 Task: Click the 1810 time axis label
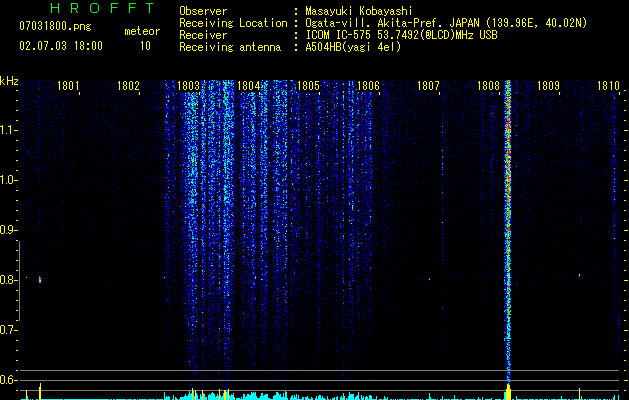tap(609, 86)
